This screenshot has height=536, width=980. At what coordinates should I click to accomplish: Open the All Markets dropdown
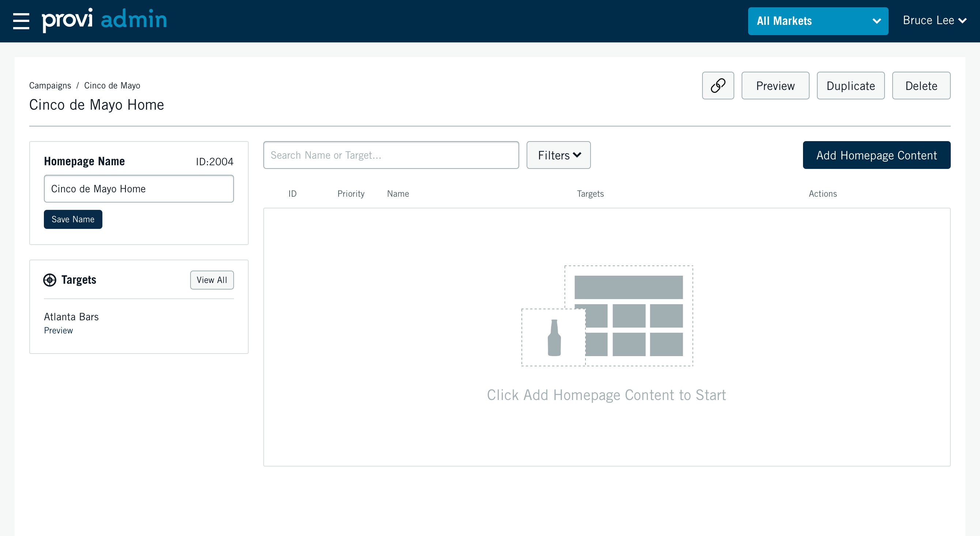pyautogui.click(x=818, y=21)
